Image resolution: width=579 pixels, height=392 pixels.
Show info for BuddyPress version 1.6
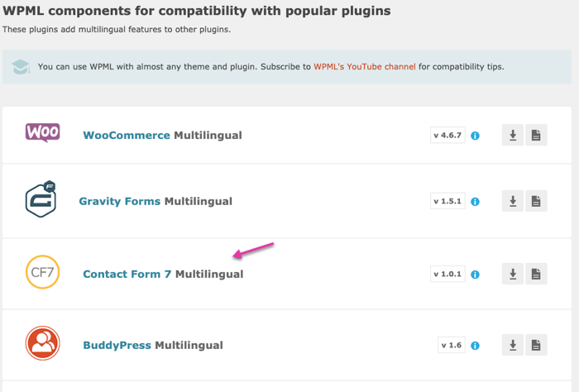tap(476, 346)
